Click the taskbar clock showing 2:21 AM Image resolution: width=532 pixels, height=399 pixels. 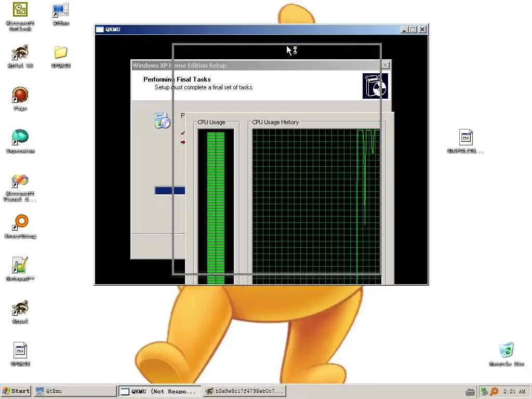[x=514, y=391]
